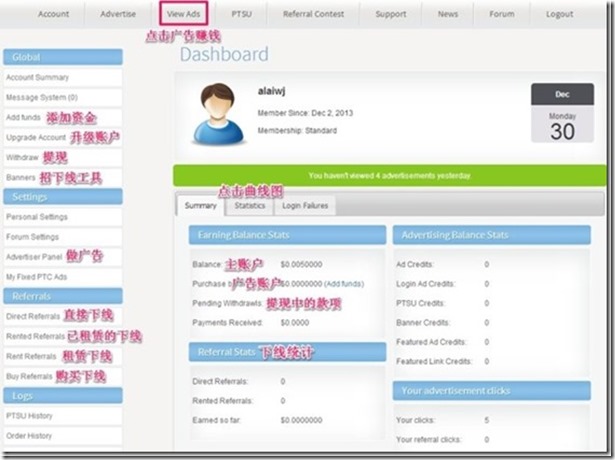Open the PTSU navigation item
Viewport: 615px width, 460px height.
coord(242,15)
